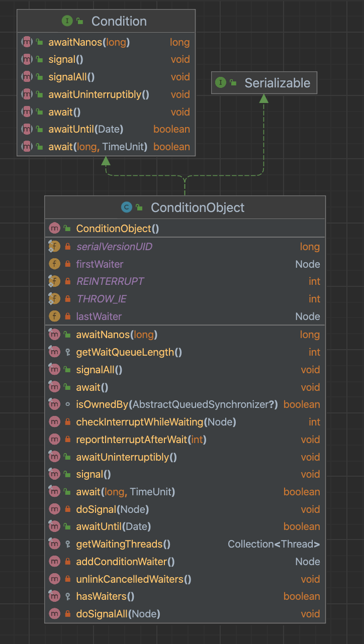Click the method icon beside ConditionObject() constructor
The width and height of the screenshot is (364, 644).
click(54, 229)
